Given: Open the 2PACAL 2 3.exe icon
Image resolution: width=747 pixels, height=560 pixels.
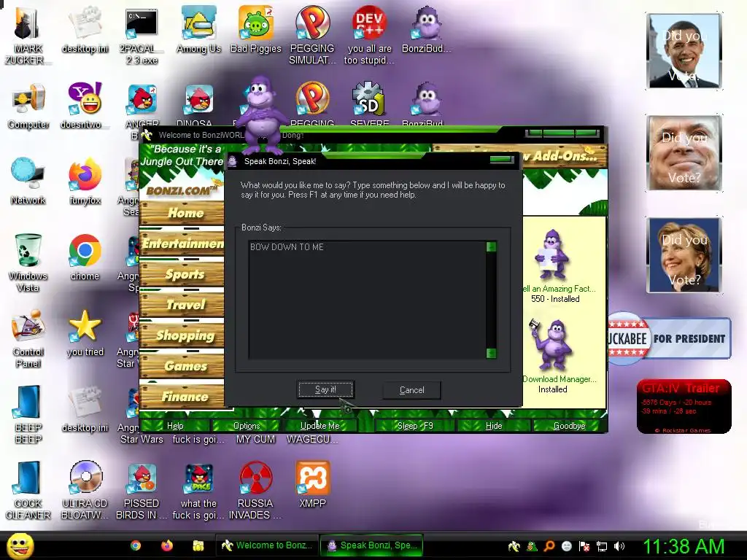Looking at the screenshot, I should click(142, 35).
